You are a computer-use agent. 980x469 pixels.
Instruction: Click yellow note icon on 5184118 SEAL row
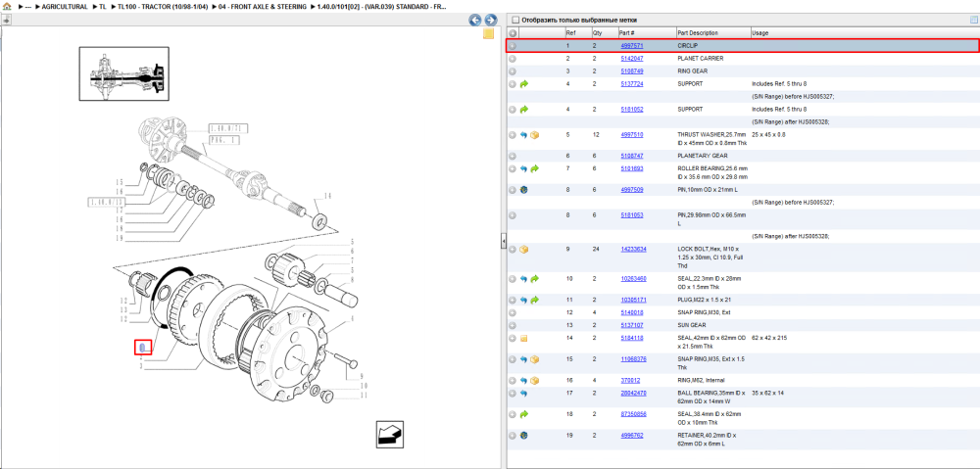[523, 338]
